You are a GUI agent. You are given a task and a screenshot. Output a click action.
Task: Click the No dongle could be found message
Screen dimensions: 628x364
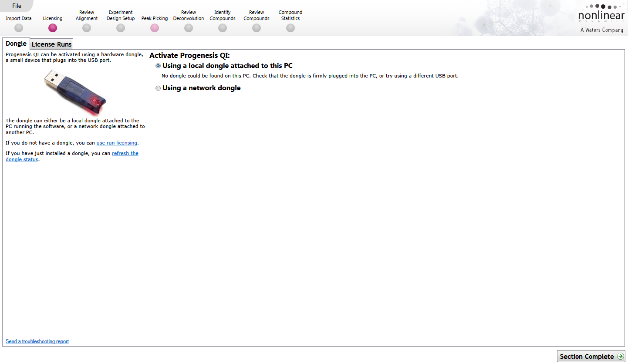pos(310,76)
